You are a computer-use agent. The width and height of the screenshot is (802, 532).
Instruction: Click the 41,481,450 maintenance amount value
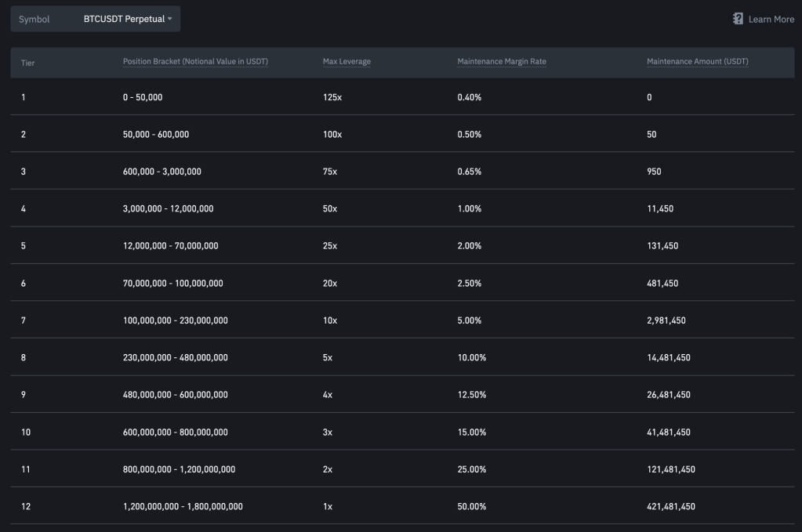pos(669,432)
